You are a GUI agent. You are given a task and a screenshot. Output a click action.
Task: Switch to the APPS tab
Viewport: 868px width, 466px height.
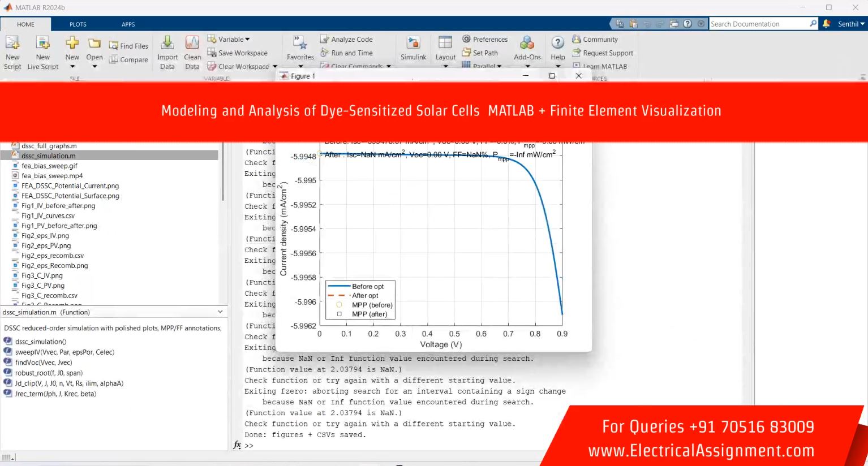pos(128,24)
